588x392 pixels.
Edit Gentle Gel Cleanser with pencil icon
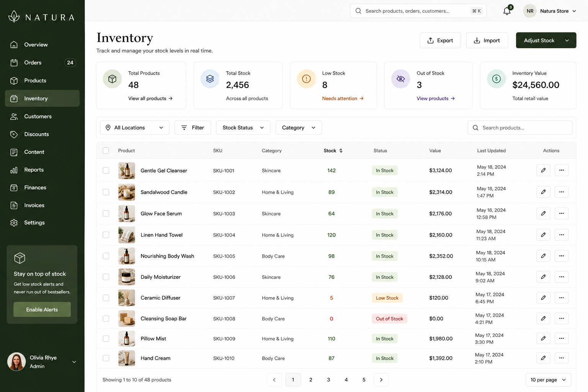(543, 170)
